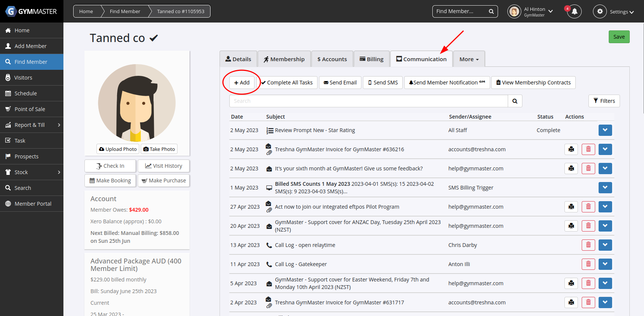Image resolution: width=644 pixels, height=316 pixels.
Task: Delete the sixth month feedback email
Action: 588,169
